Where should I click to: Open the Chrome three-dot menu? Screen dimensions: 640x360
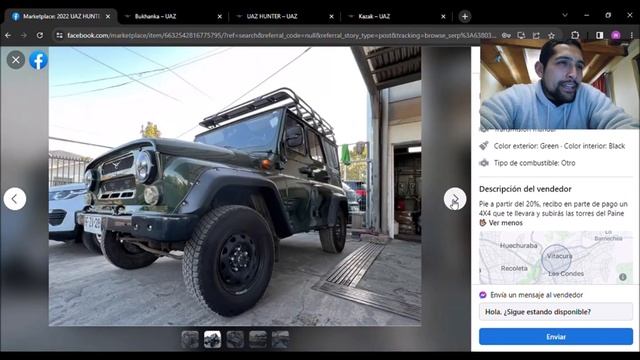[631, 36]
